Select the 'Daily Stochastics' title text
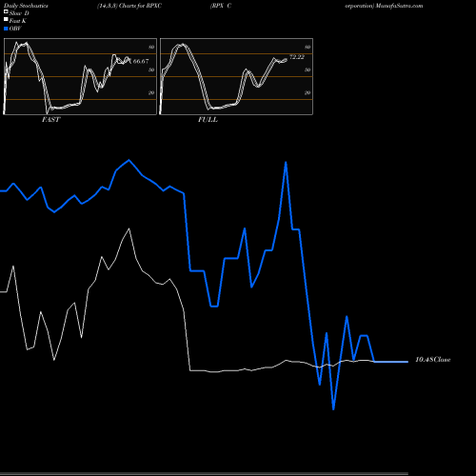This screenshot has width=476, height=476. 26,6
